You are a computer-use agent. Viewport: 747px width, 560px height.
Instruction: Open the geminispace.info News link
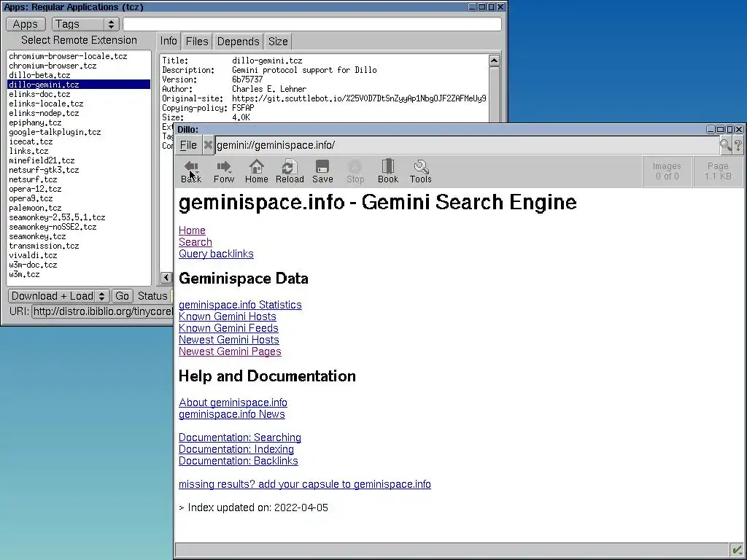click(231, 414)
